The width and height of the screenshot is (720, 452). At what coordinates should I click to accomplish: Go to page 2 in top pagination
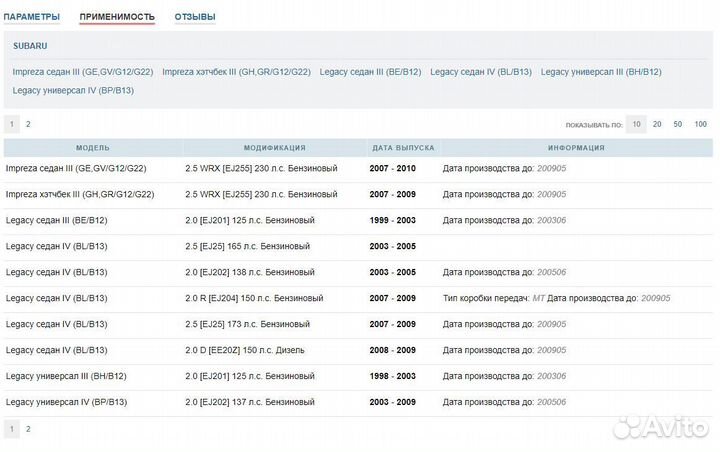pyautogui.click(x=28, y=124)
